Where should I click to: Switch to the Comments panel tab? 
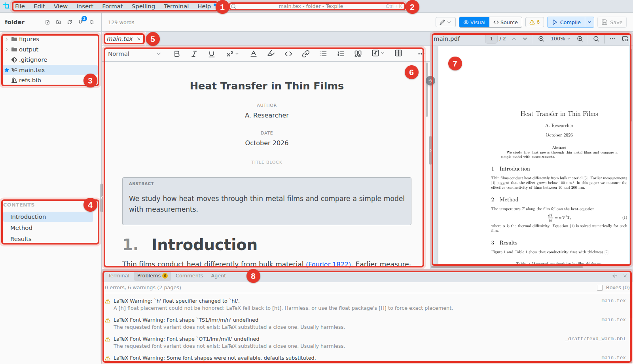click(189, 276)
